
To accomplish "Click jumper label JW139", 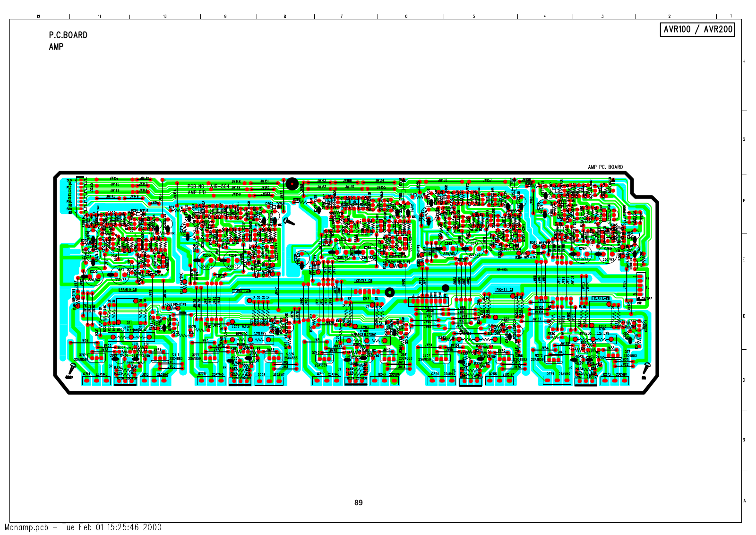I will pyautogui.click(x=114, y=178).
